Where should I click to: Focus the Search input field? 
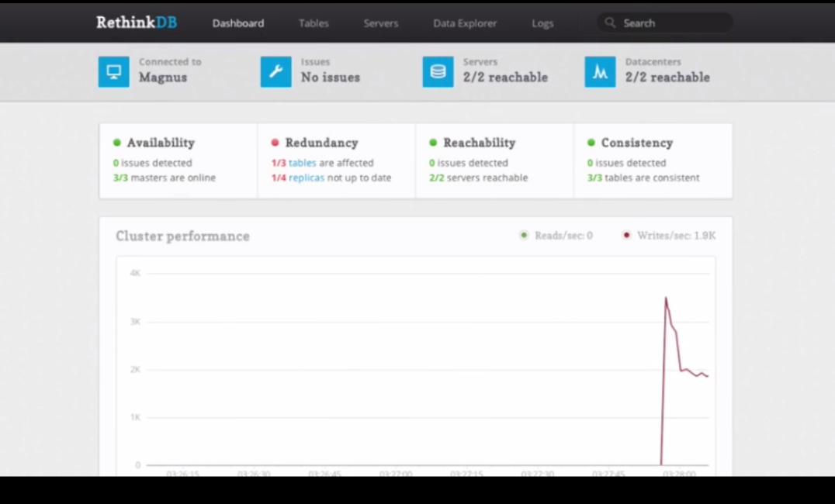point(665,23)
